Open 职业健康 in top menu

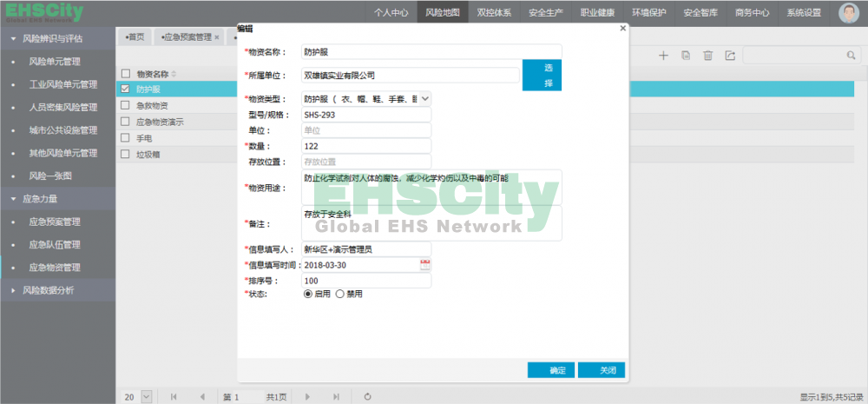click(x=597, y=13)
